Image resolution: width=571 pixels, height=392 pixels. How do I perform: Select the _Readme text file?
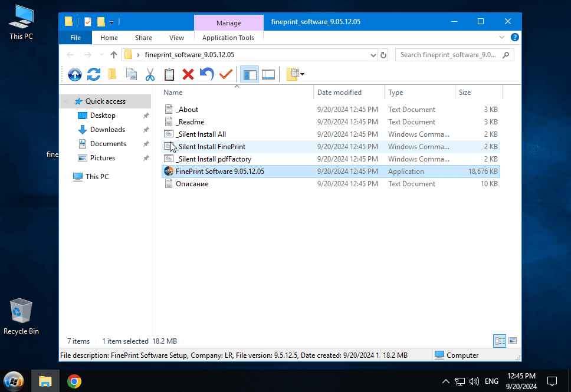[x=331, y=122]
